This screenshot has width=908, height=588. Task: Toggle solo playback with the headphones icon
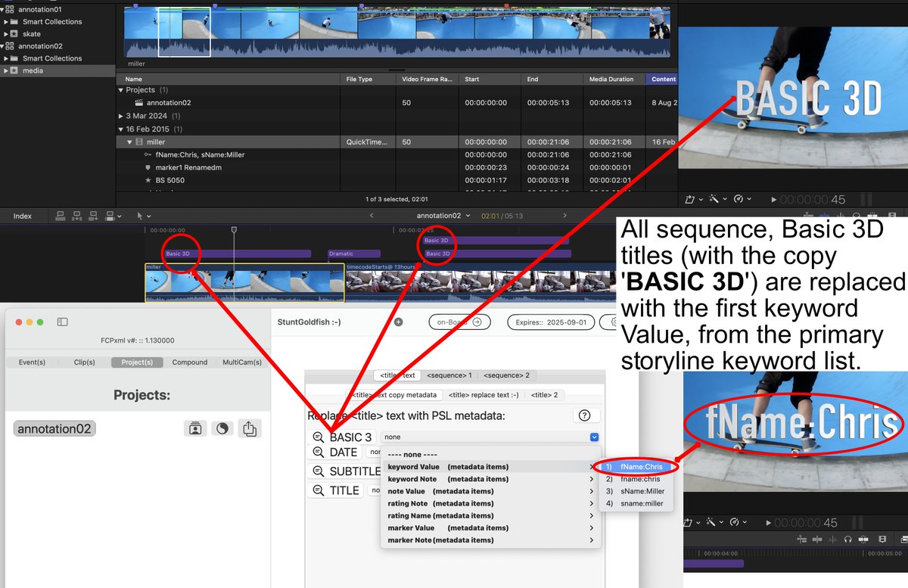(848, 539)
